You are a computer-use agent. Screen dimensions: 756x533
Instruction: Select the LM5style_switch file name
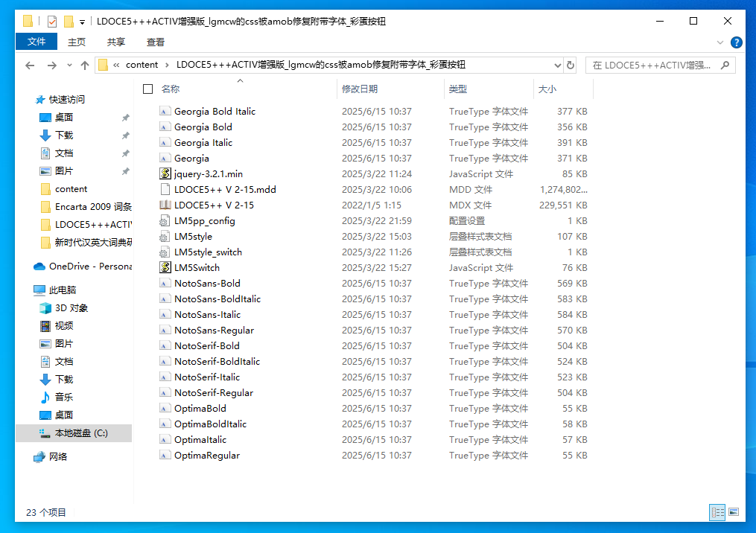(x=209, y=252)
